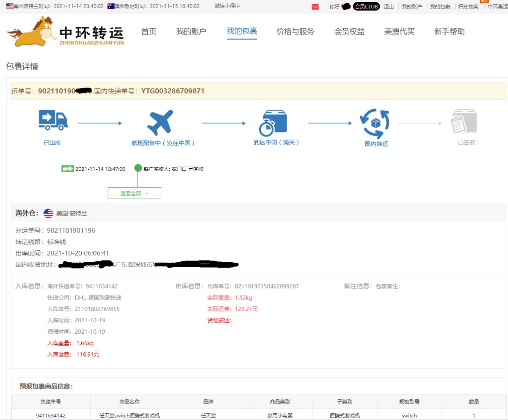Click 转运线路 标准线 text
This screenshot has width=508, height=420.
tap(57, 242)
